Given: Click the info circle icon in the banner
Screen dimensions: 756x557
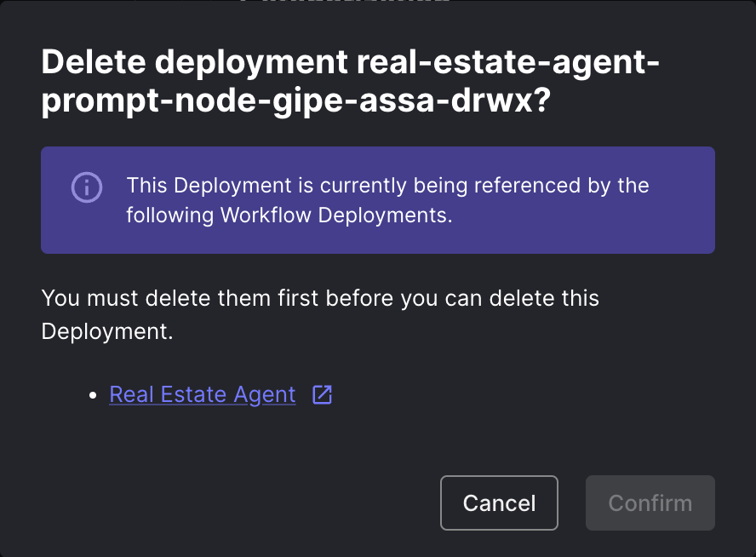Looking at the screenshot, I should (x=86, y=187).
